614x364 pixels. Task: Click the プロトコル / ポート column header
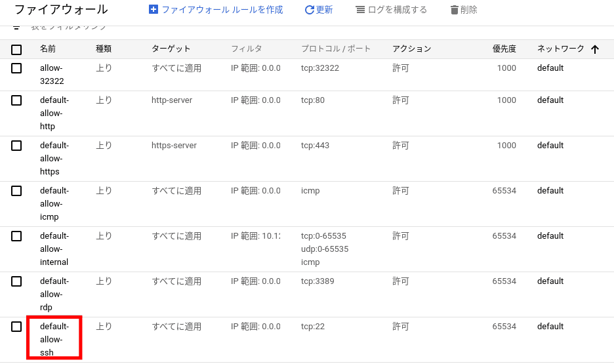pos(336,49)
